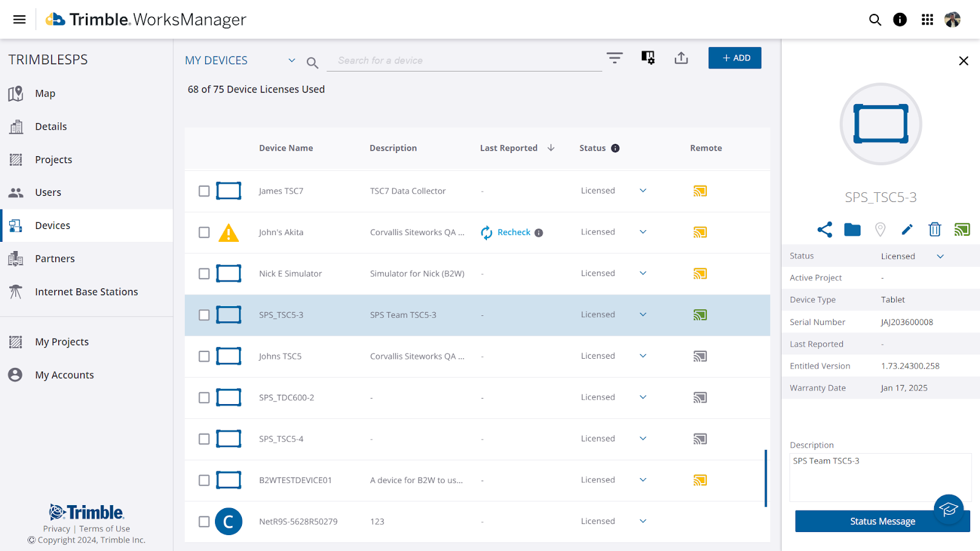Click the global search magnifier icon
This screenshot has width=980, height=551.
click(875, 20)
